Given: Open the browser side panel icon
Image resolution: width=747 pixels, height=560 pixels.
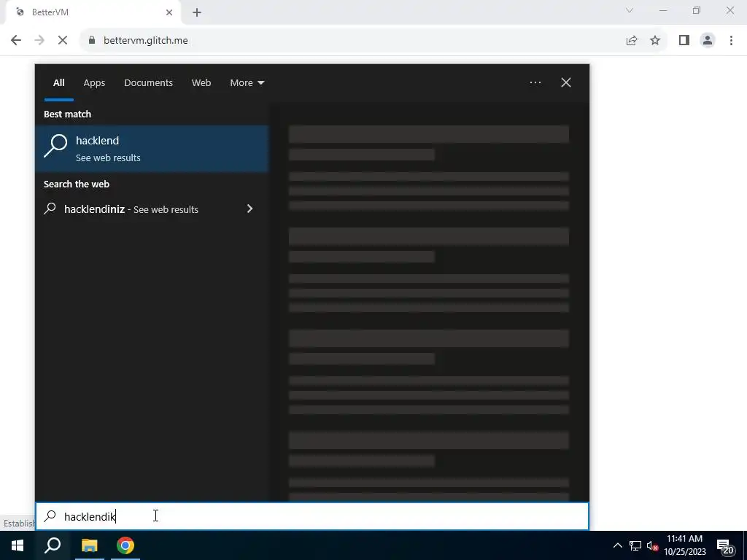Looking at the screenshot, I should coord(684,41).
